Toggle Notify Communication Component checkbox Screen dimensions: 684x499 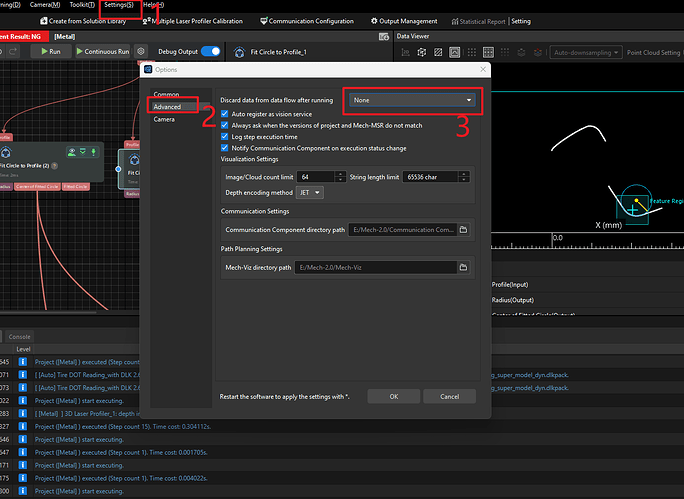coord(225,148)
